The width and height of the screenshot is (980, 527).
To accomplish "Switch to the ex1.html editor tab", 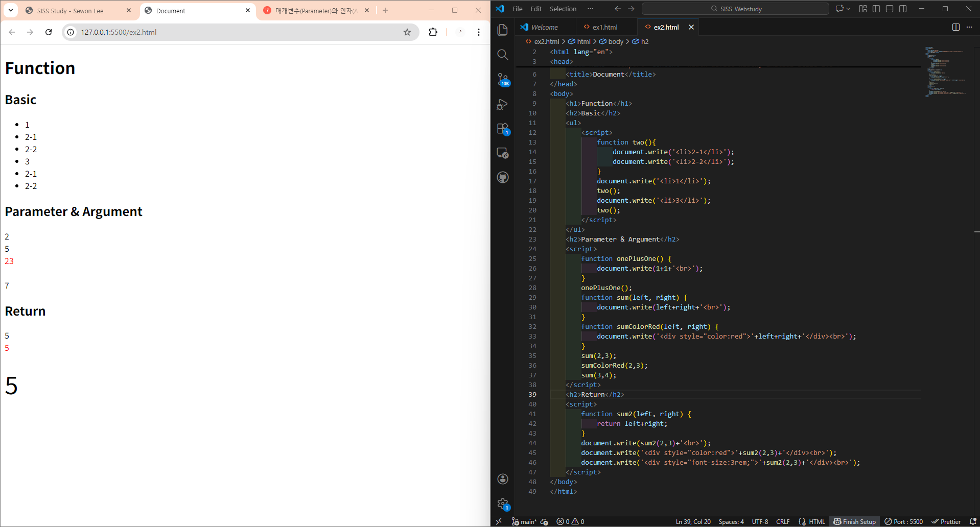I will (605, 27).
